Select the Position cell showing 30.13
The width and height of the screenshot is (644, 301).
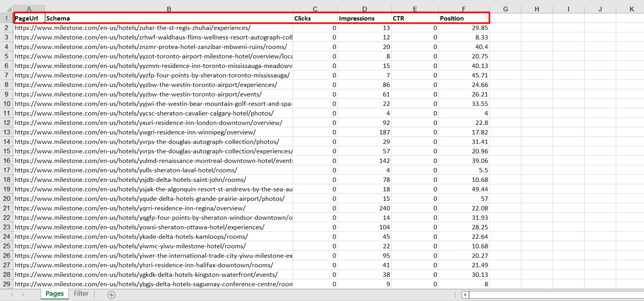[464, 275]
